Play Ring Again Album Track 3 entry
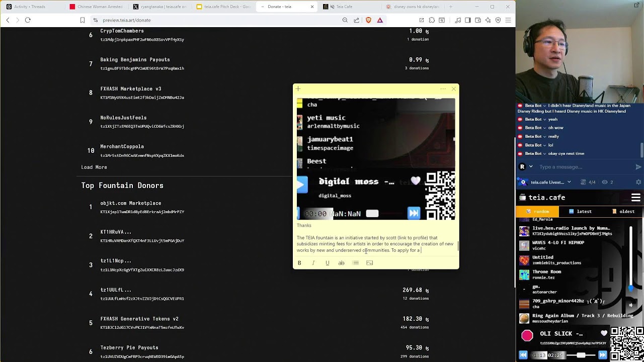Image resolution: width=644 pixels, height=362 pixels. click(x=576, y=318)
